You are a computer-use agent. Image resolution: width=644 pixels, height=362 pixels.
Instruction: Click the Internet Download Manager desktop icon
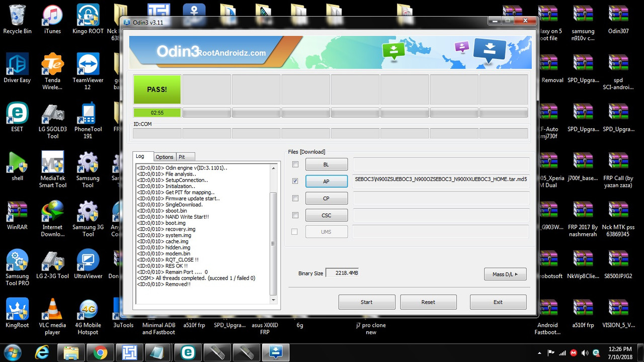pyautogui.click(x=52, y=219)
